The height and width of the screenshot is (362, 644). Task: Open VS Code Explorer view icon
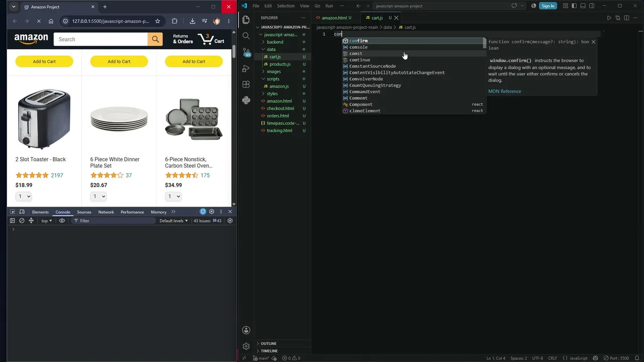click(x=246, y=20)
